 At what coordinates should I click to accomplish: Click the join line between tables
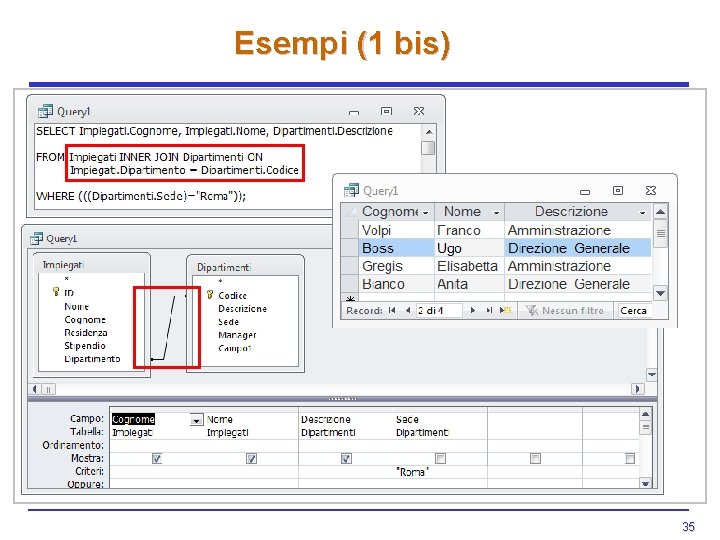[x=169, y=328]
